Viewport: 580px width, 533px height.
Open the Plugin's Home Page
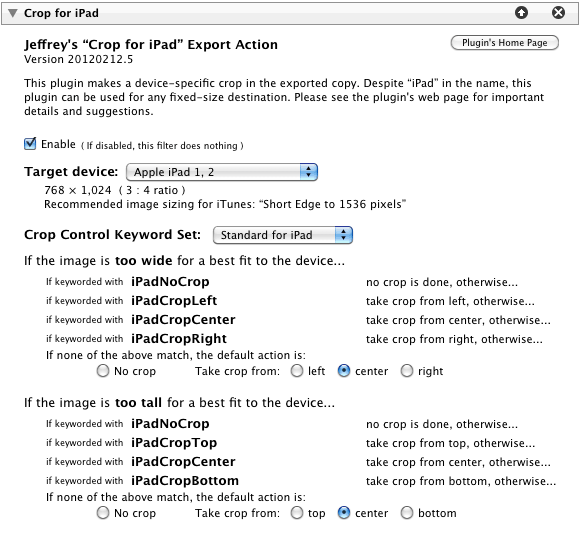[505, 43]
